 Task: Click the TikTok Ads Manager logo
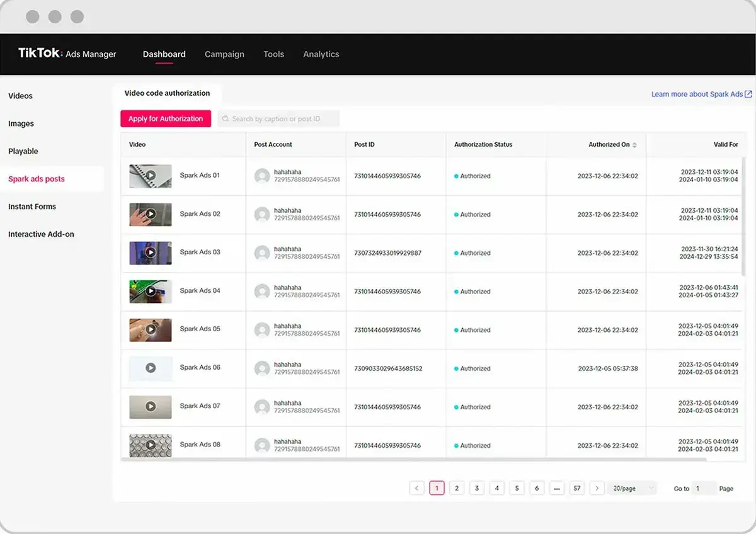tap(67, 54)
